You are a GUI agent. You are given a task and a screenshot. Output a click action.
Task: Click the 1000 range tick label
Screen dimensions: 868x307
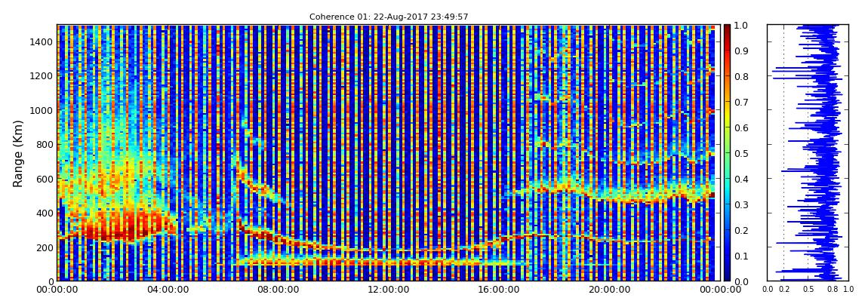42,110
